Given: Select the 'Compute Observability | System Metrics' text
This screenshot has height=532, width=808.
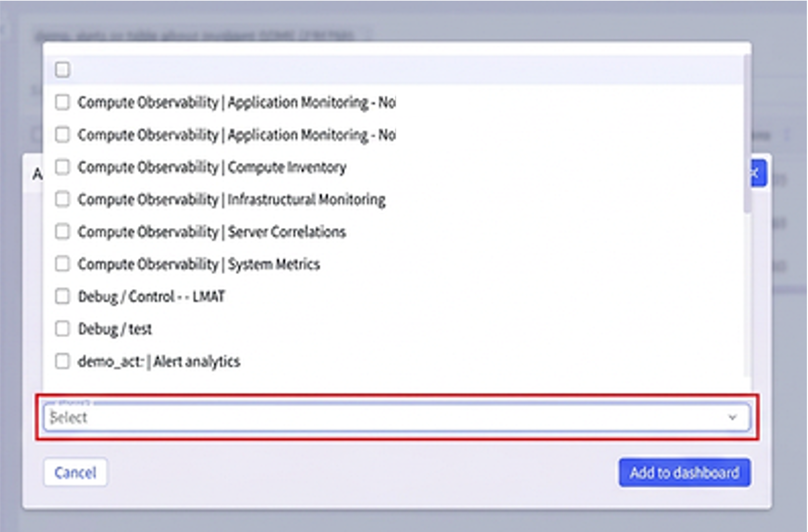Looking at the screenshot, I should (199, 264).
